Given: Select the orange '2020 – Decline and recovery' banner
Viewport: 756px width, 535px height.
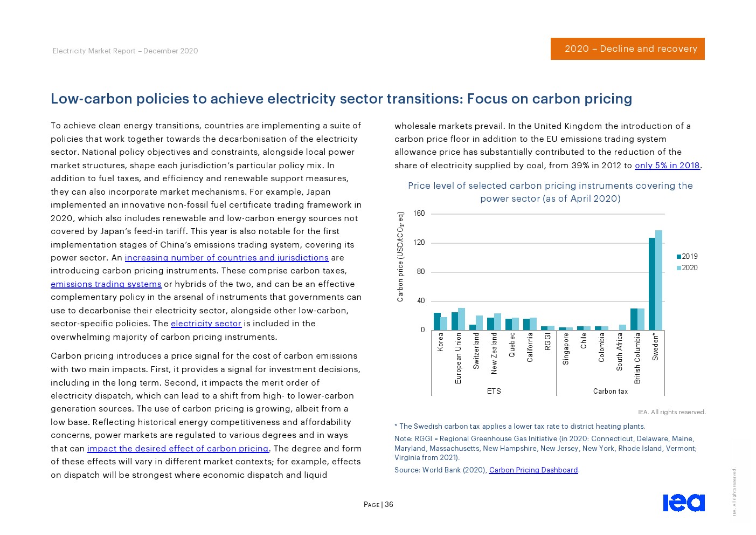Looking at the screenshot, I should click(x=628, y=49).
